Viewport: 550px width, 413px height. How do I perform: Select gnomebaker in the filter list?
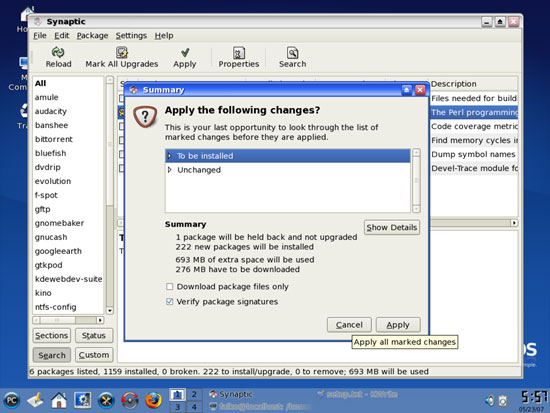68,223
